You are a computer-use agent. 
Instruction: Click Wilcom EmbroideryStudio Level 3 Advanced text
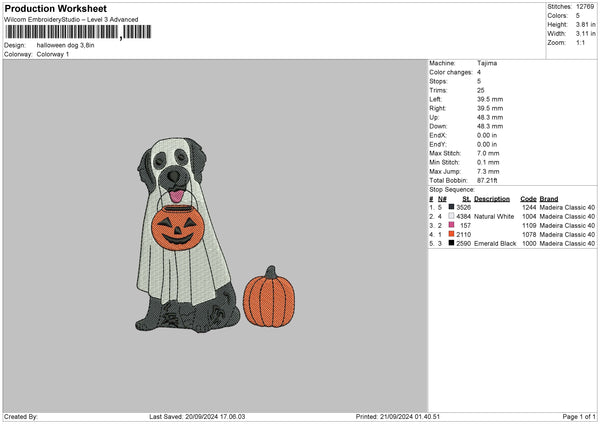coord(71,20)
